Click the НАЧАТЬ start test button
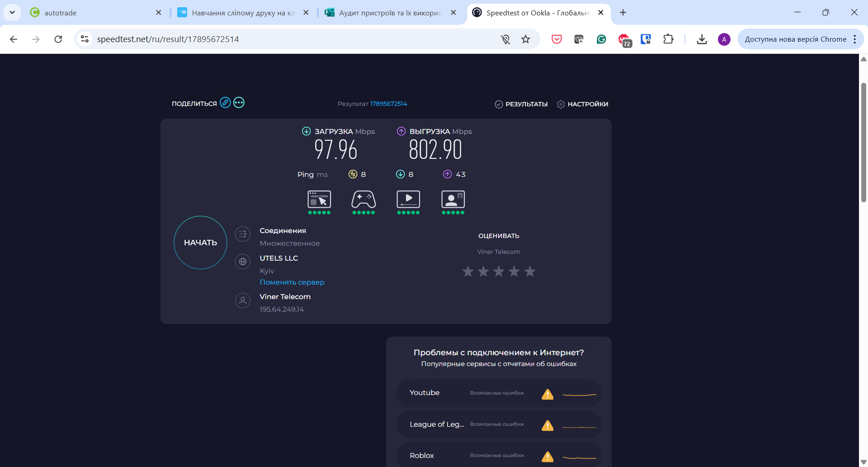868x467 pixels. (x=200, y=243)
